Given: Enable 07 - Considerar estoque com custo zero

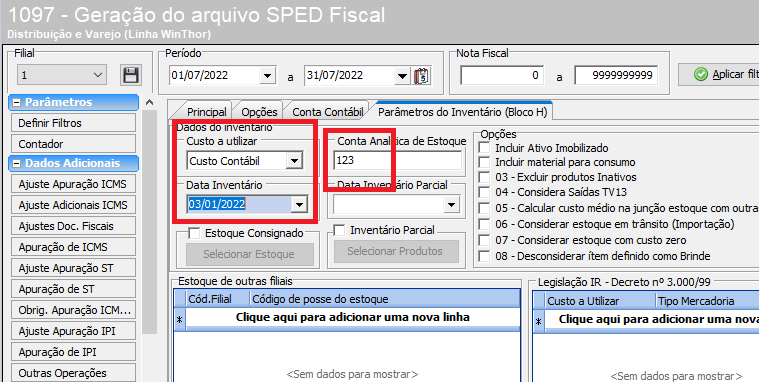Looking at the screenshot, I should [484, 240].
